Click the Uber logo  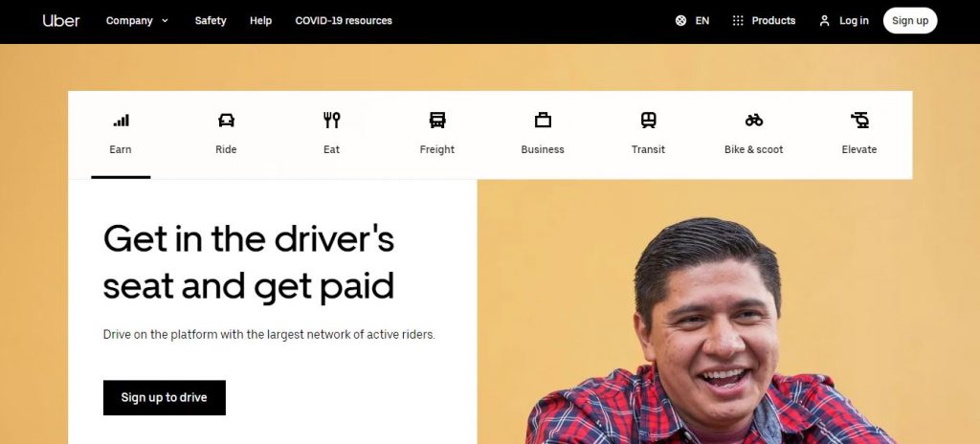[x=60, y=21]
